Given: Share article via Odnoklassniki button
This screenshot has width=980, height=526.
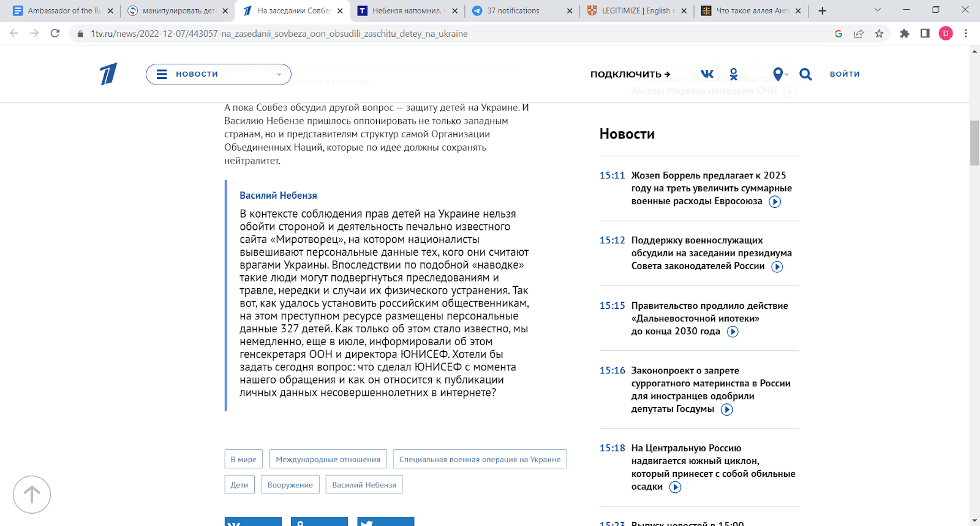Looking at the screenshot, I should tap(319, 522).
